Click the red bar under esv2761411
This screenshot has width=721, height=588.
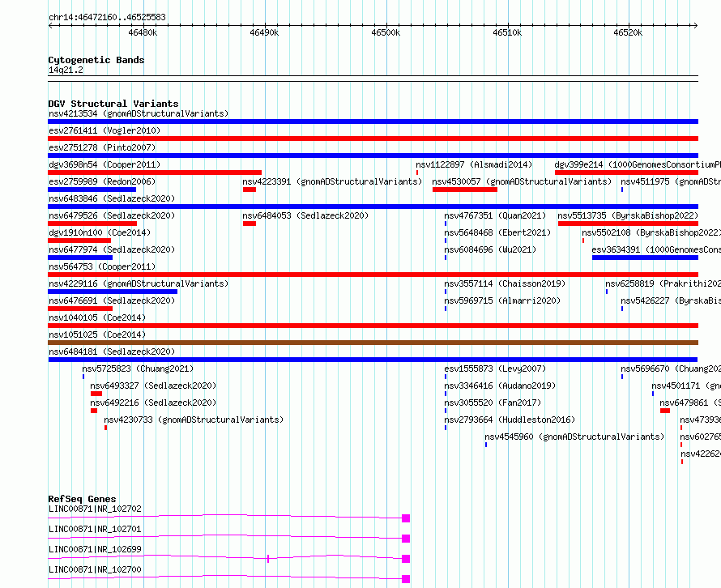point(373,138)
